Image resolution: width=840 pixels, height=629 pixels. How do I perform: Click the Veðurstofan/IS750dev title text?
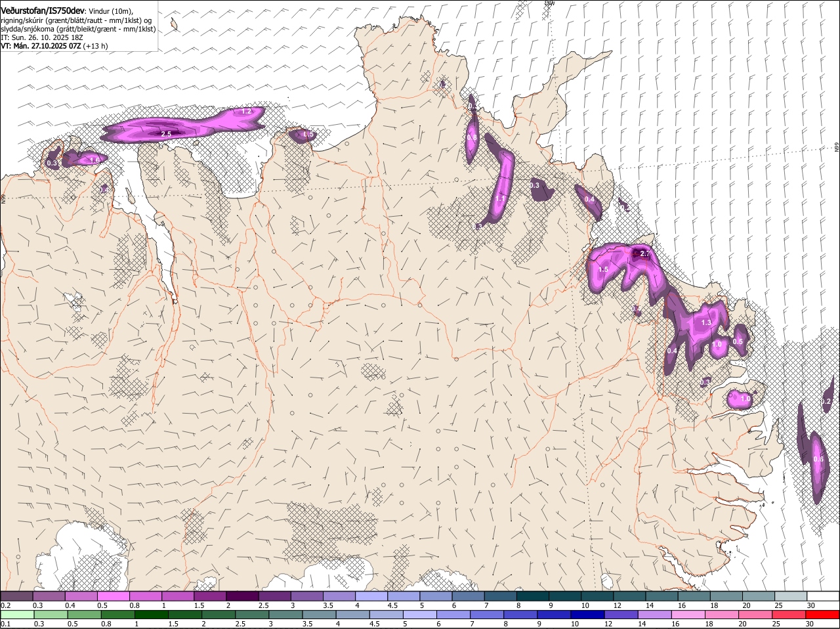tap(43, 11)
